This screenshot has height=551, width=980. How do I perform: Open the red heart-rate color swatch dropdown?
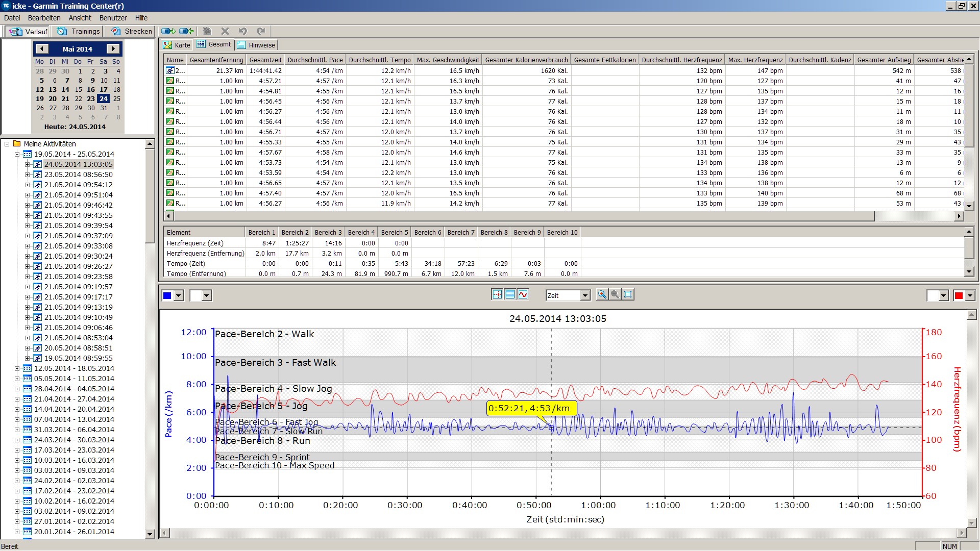point(970,295)
